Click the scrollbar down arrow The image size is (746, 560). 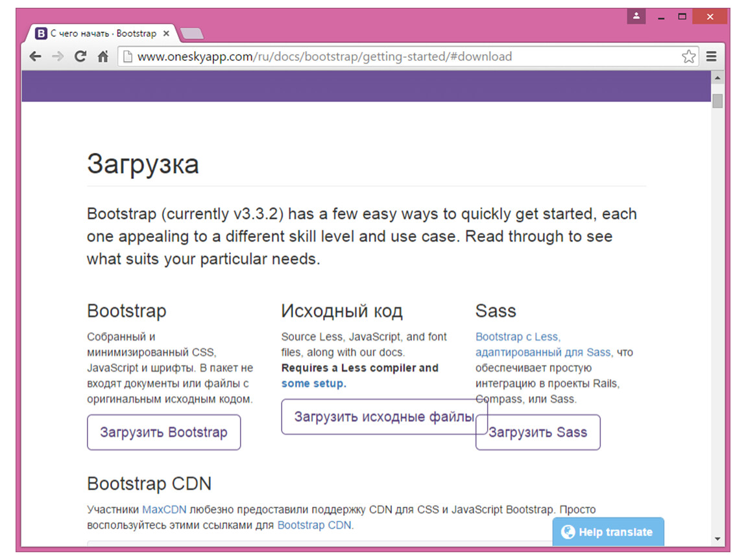(717, 539)
